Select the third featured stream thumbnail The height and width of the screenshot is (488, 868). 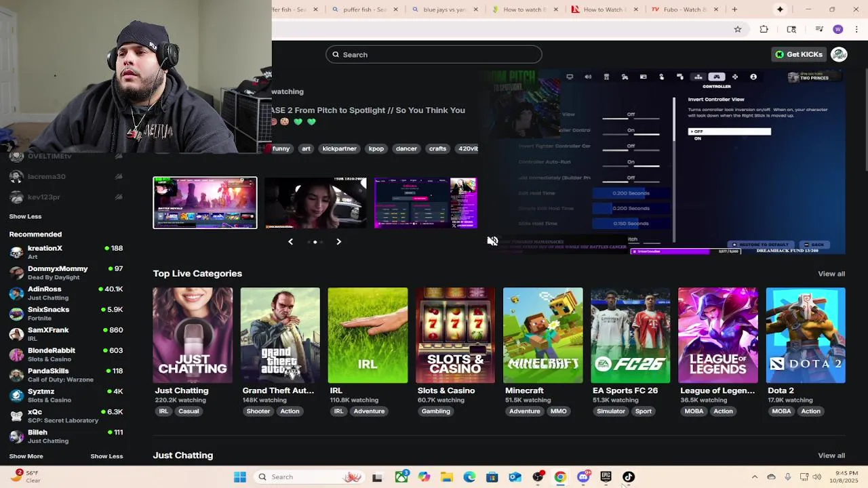[x=426, y=203]
